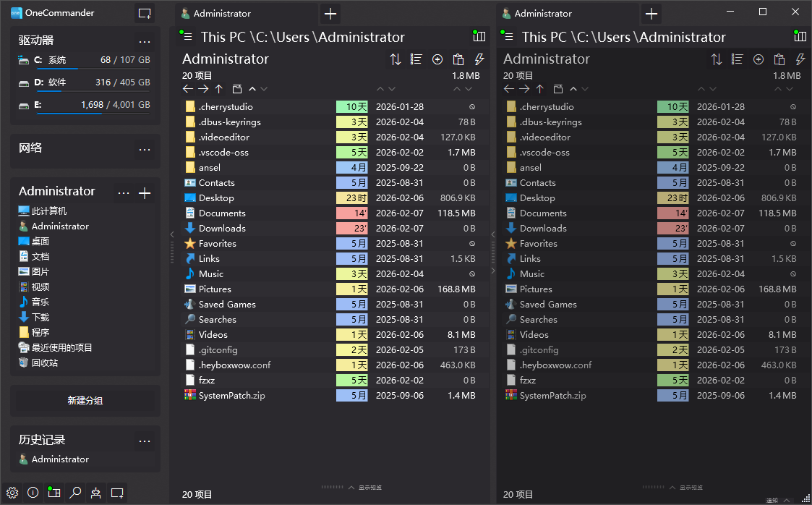Click the search magnifier in bottom bar

point(75,492)
